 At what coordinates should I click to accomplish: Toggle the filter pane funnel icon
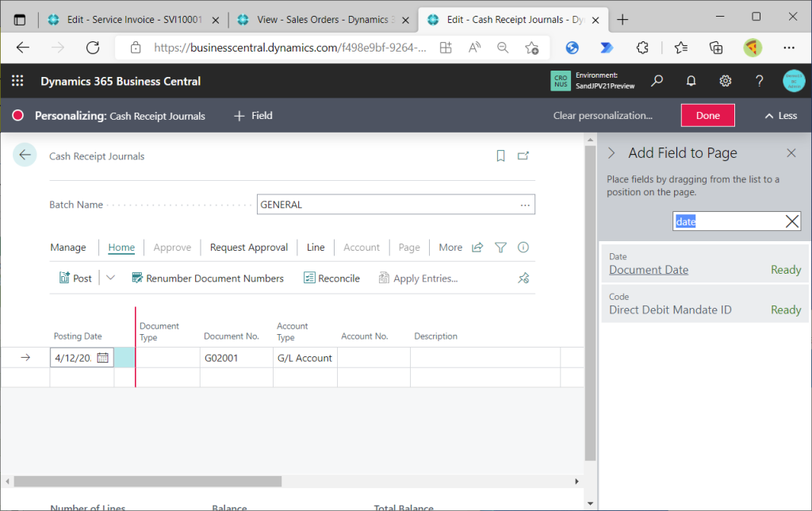pos(500,248)
